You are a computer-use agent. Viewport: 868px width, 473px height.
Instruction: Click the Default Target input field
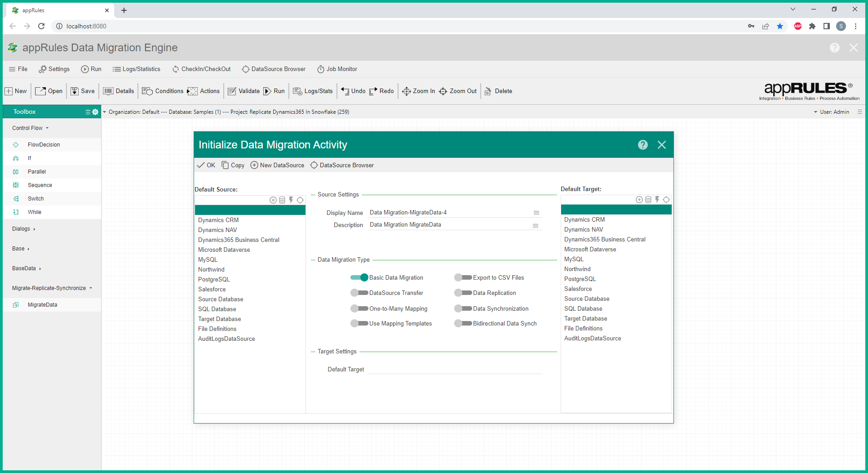tap(455, 369)
